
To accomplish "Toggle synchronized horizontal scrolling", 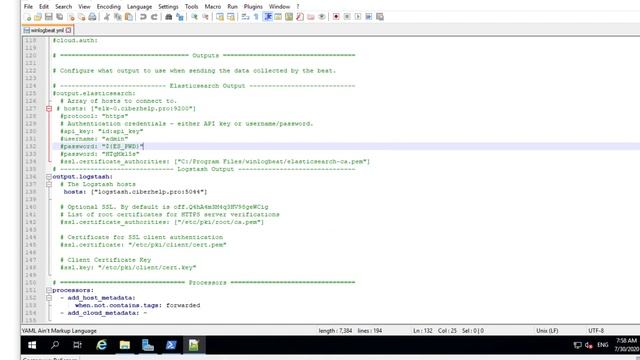I will click(231, 17).
